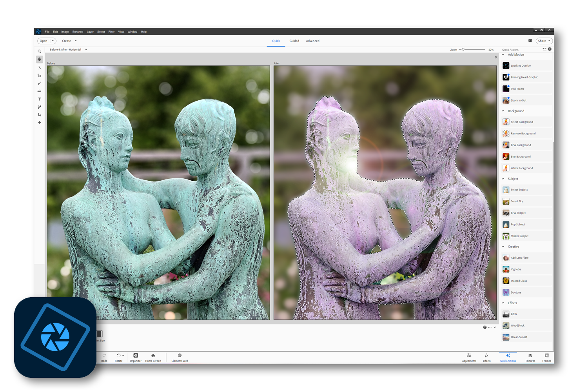This screenshot has width=588, height=392.
Task: Open the Textures panel
Action: [x=530, y=358]
